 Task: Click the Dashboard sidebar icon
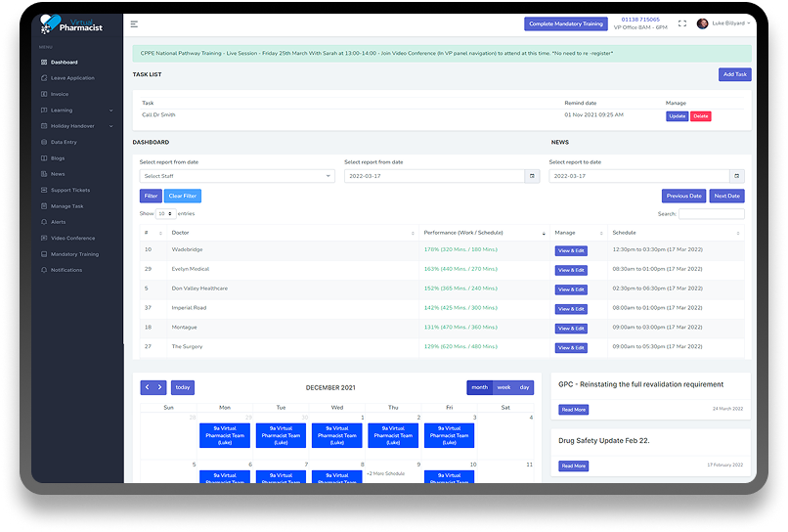[44, 63]
